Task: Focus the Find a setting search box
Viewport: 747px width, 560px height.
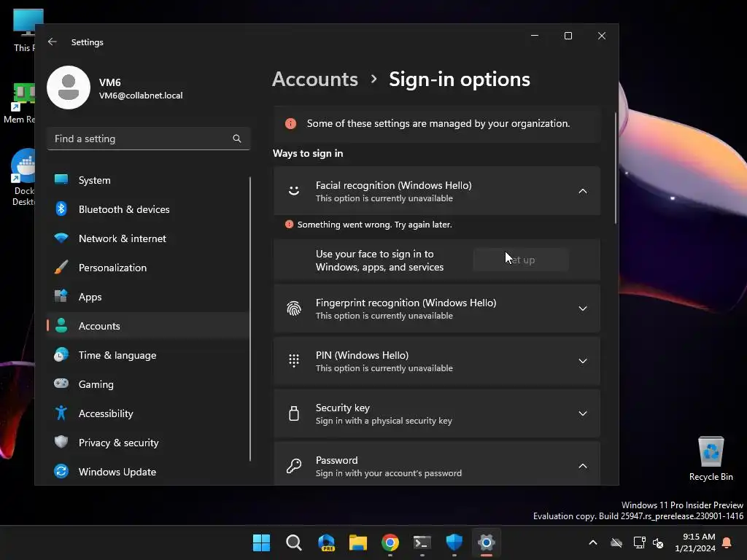Action: (148, 139)
